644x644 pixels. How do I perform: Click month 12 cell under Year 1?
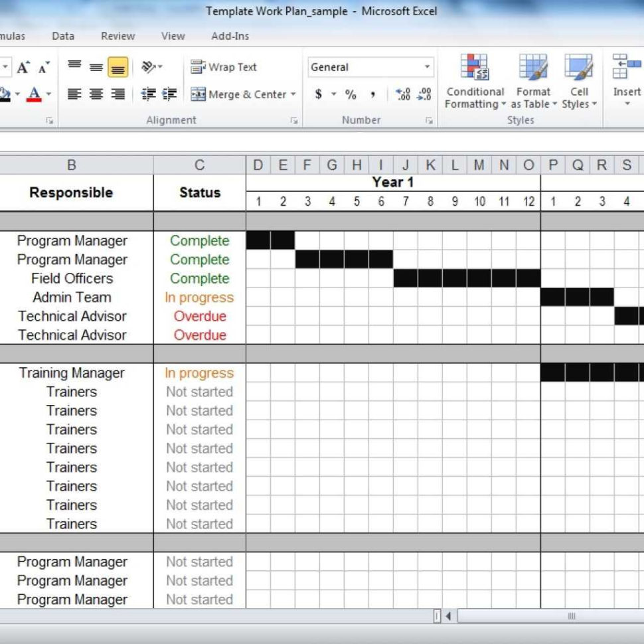pyautogui.click(x=528, y=201)
